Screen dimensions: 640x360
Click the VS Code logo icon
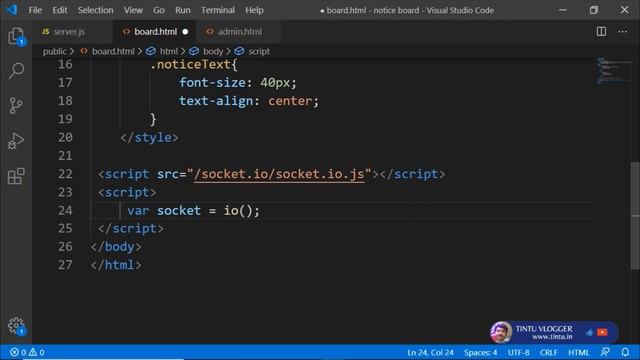pyautogui.click(x=11, y=10)
